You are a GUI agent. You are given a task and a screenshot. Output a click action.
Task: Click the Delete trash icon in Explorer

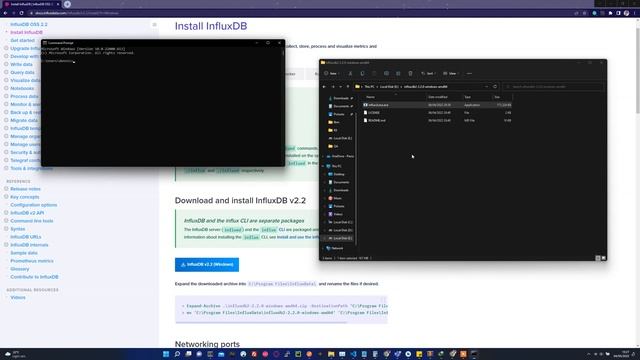410,73
